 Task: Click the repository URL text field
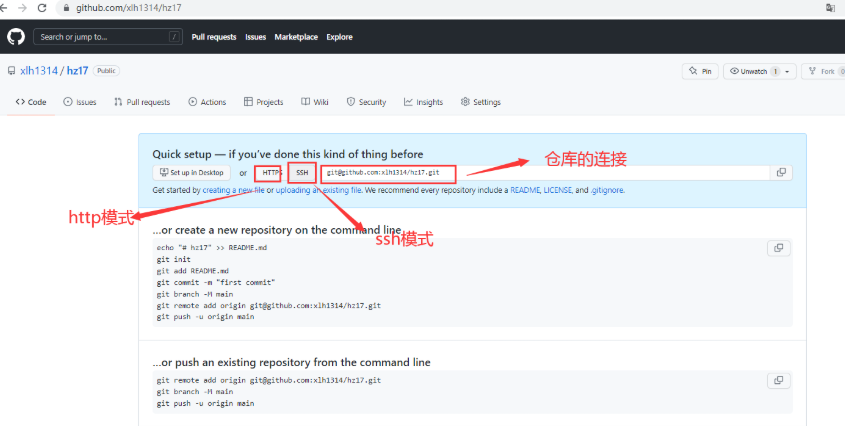544,173
